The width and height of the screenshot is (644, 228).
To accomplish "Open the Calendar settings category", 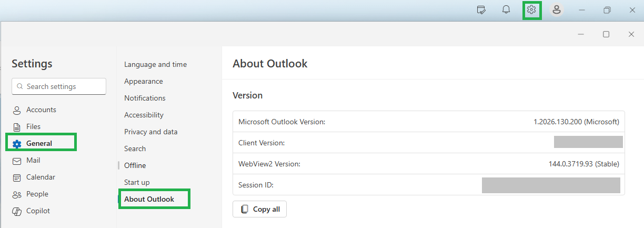I will point(41,177).
